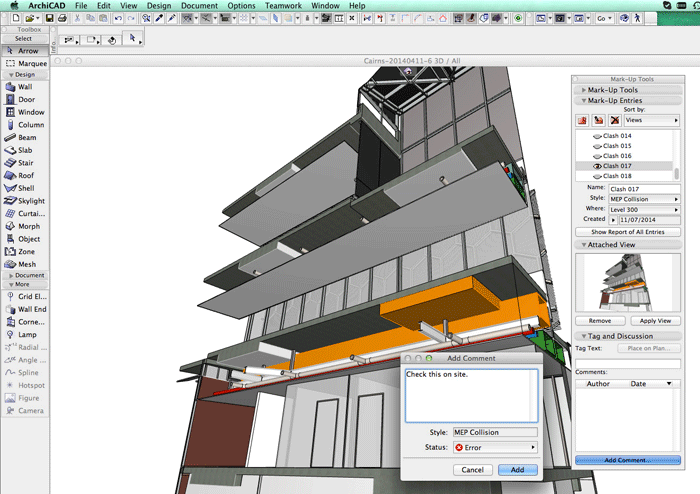
Task: Select the Stair tool
Action: pos(24,162)
